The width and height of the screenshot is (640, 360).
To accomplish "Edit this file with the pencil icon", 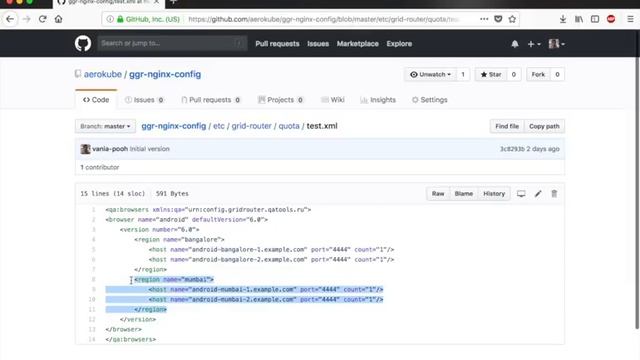I will point(538,193).
